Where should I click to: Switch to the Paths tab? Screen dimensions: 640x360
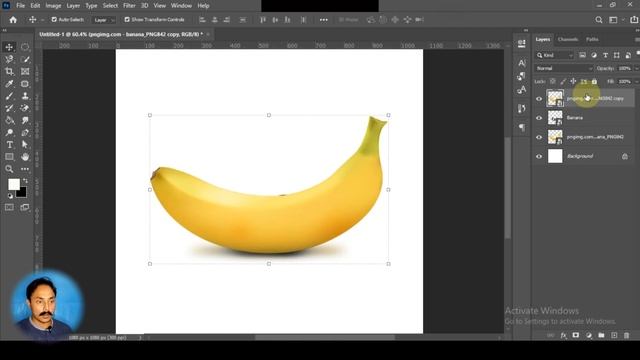coord(592,40)
